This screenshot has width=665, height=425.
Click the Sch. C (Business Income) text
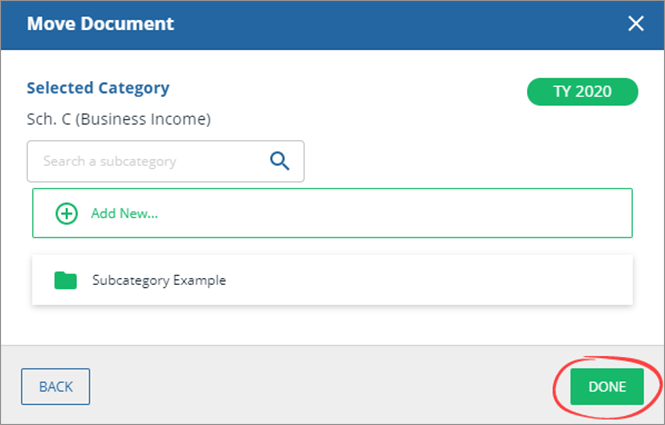tap(118, 120)
